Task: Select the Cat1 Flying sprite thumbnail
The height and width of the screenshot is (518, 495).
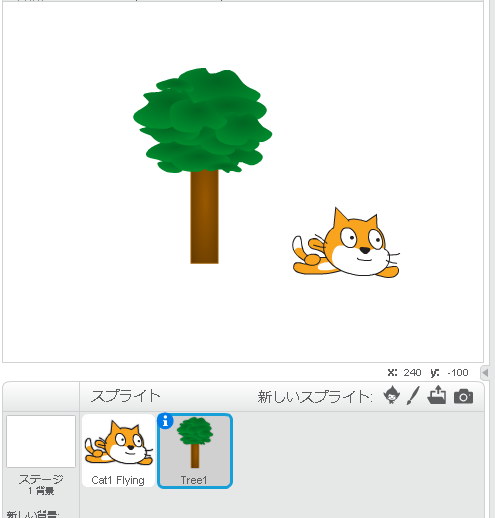Action: (118, 450)
